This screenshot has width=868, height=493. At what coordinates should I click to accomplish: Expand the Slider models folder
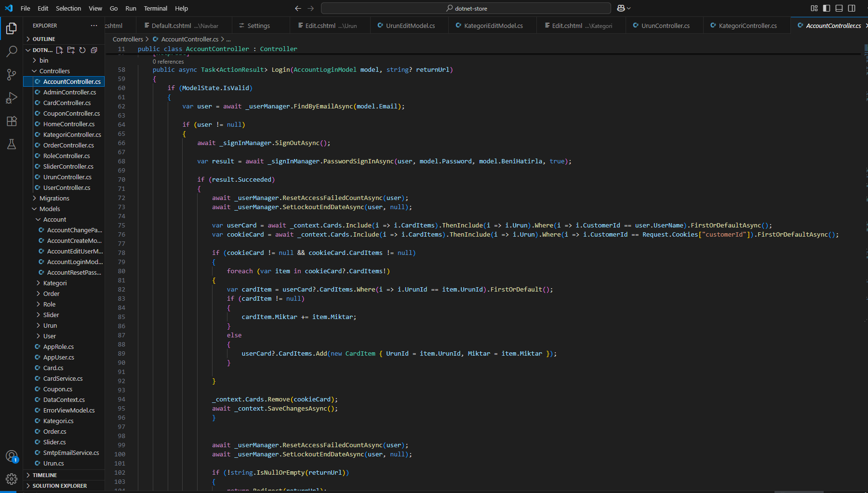64,315
